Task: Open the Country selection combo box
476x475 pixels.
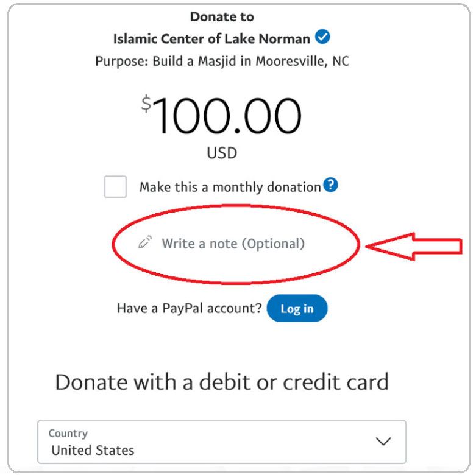Action: (x=221, y=442)
